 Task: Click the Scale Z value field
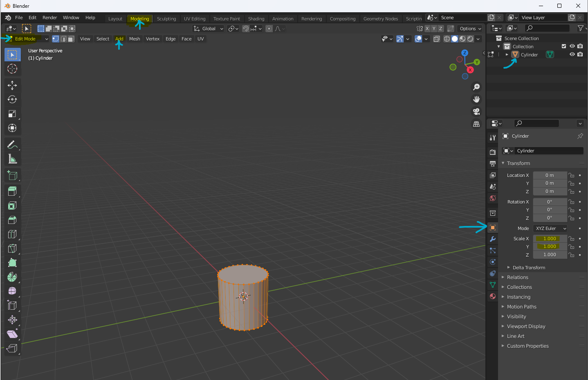550,255
